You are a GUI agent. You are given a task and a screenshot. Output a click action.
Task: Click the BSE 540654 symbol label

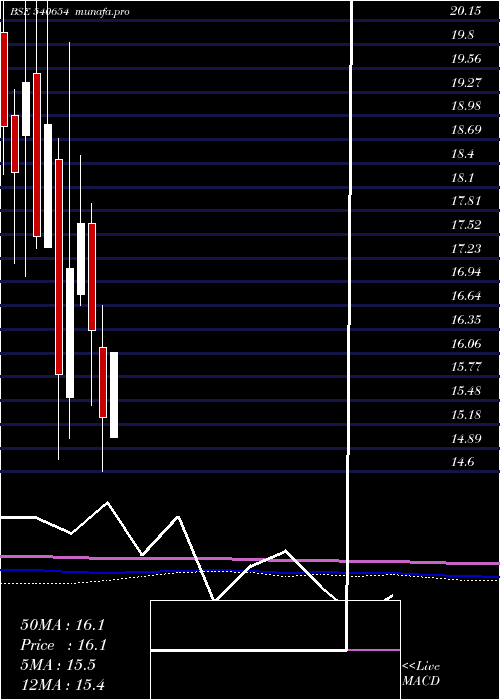[39, 12]
